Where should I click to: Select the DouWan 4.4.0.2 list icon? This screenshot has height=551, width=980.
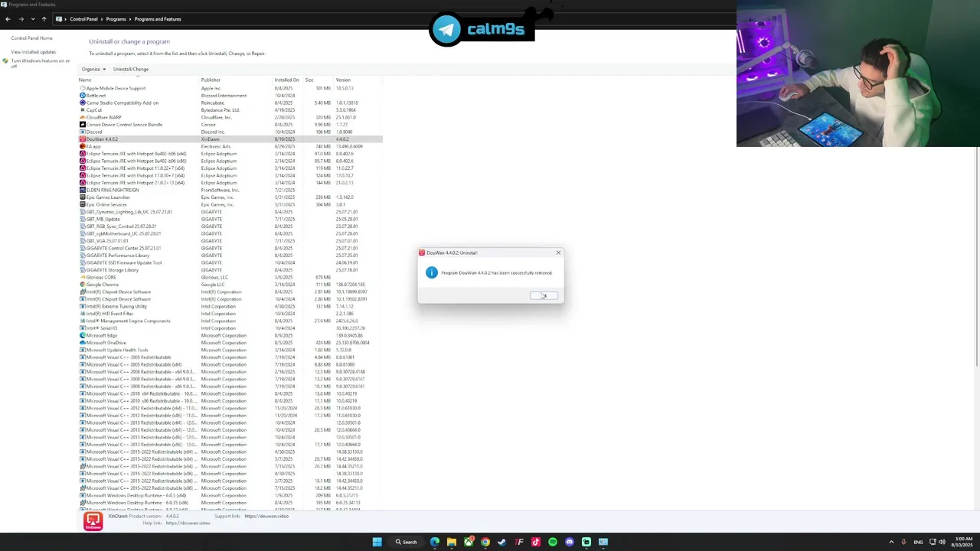83,139
